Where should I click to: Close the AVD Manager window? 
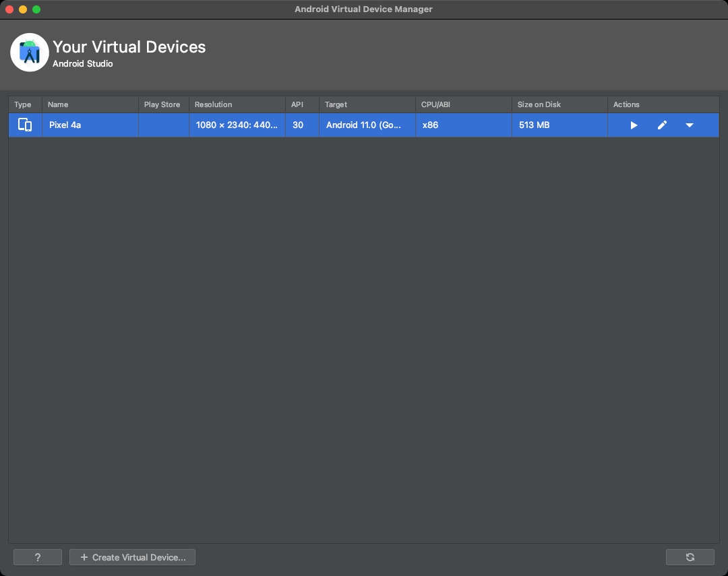point(9,9)
